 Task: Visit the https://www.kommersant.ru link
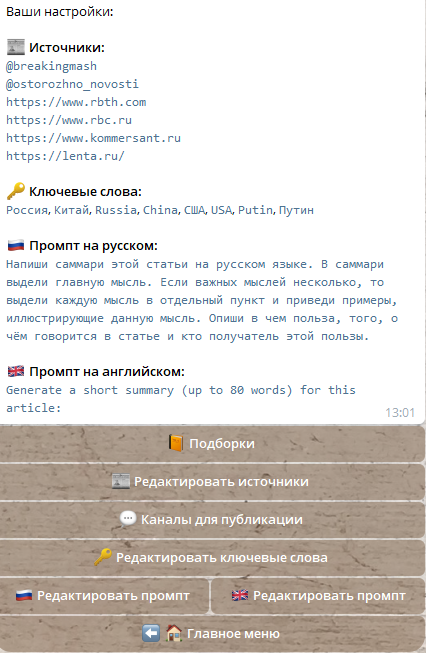(93, 138)
